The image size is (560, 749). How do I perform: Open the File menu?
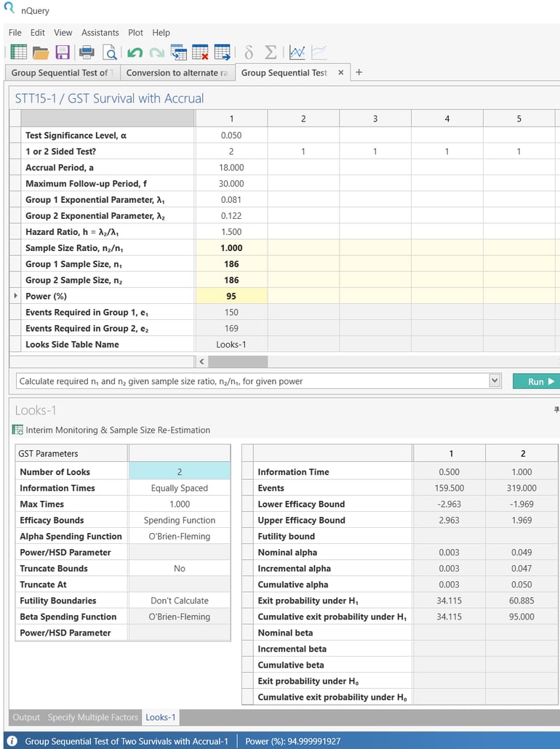coord(15,33)
